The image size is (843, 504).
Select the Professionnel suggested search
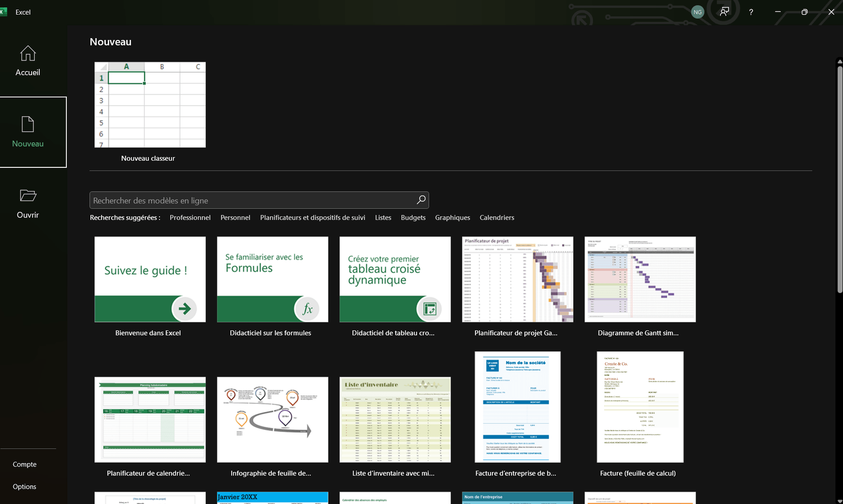point(190,217)
